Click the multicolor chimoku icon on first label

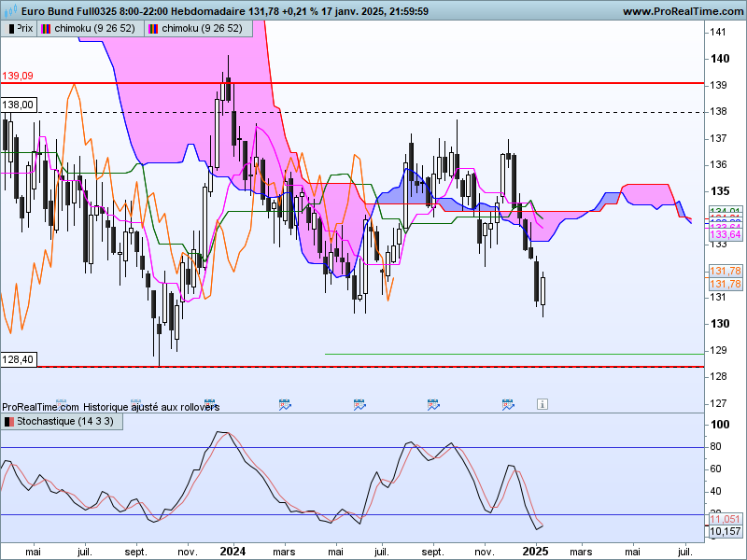[46, 29]
